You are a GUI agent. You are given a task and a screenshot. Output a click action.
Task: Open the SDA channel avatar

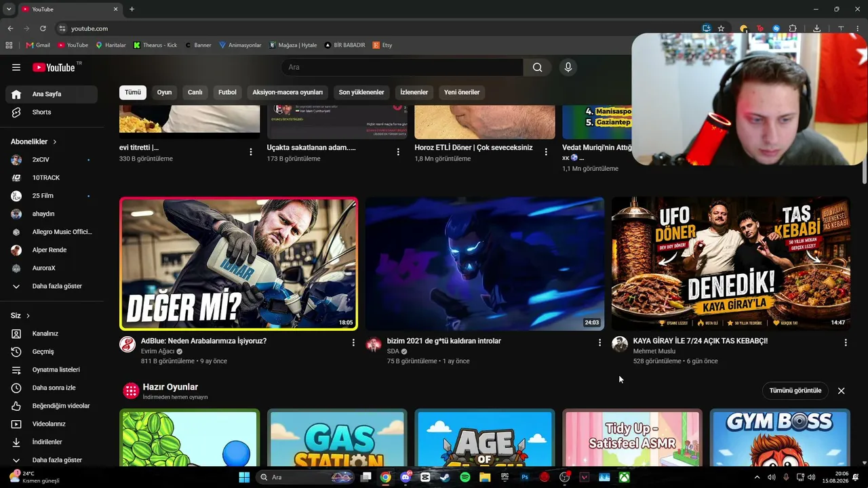click(374, 344)
